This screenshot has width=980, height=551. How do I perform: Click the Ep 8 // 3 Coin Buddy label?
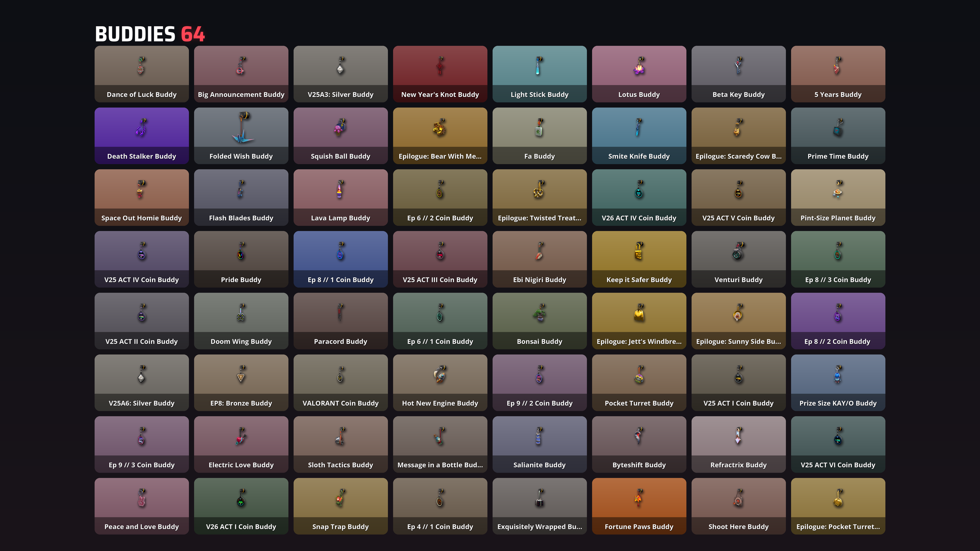[x=838, y=280]
